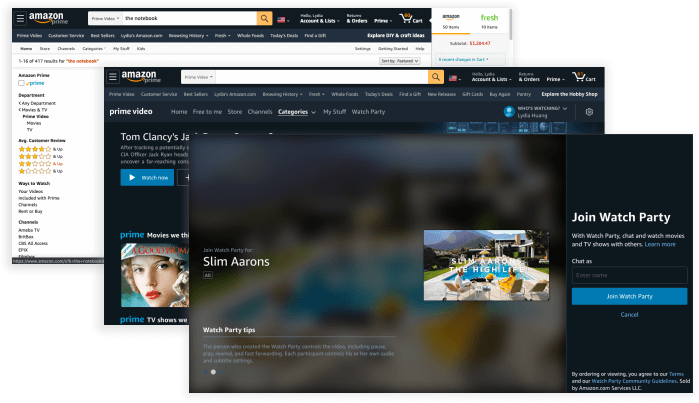Screen dimensions: 699x403
Task: Tick the Prime checkbox in the left filter sidebar
Action: [x=22, y=83]
